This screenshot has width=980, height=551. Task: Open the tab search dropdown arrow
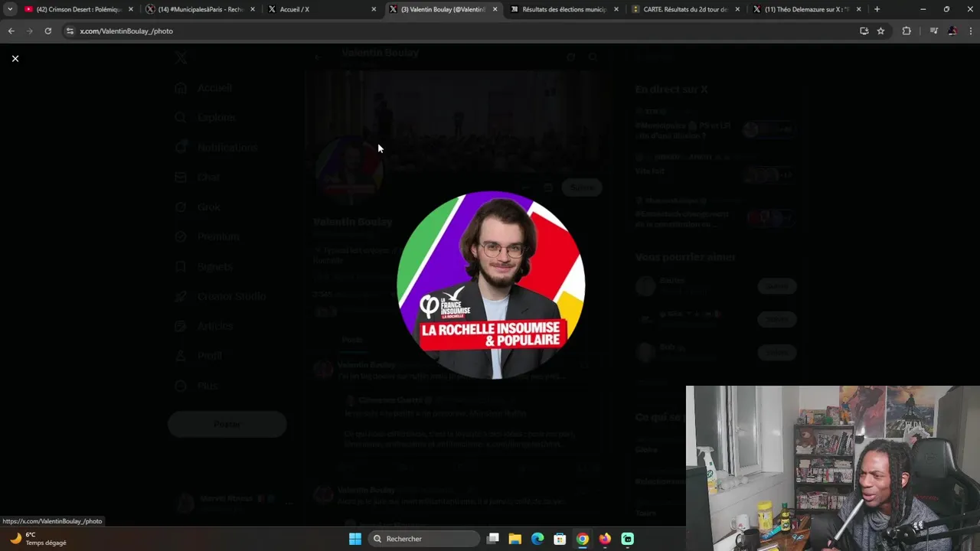tap(10, 9)
